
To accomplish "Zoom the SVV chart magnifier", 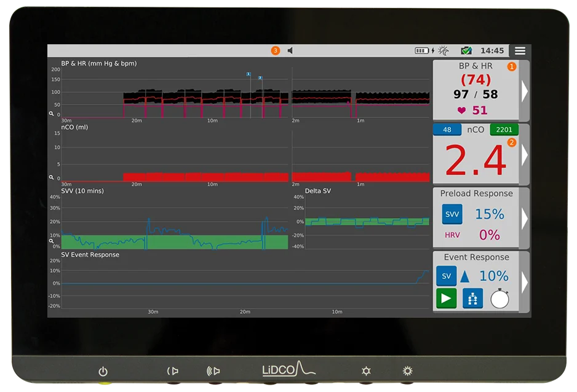I will click(x=52, y=241).
